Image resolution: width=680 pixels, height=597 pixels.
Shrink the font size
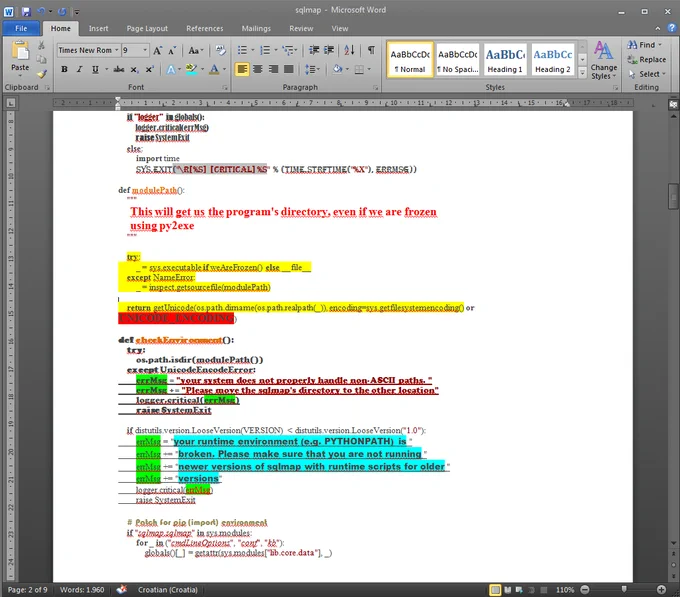tap(172, 51)
